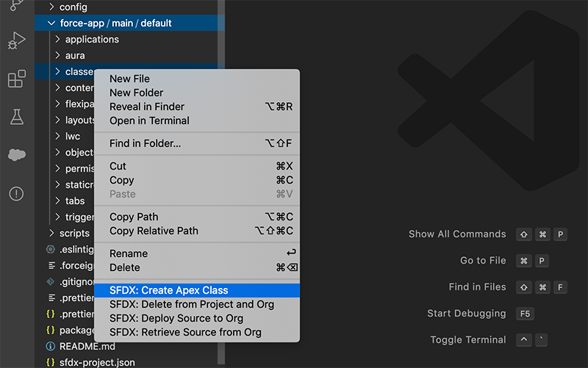
Task: Open sfdx-project.json file in explorer
Action: (x=96, y=362)
